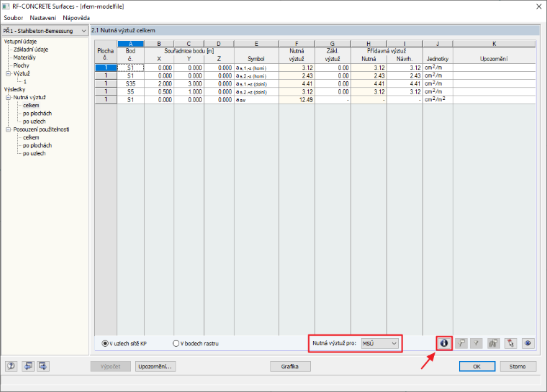The image size is (547, 392).
Task: Click X coordinate 2.000 cell
Action: (x=159, y=83)
